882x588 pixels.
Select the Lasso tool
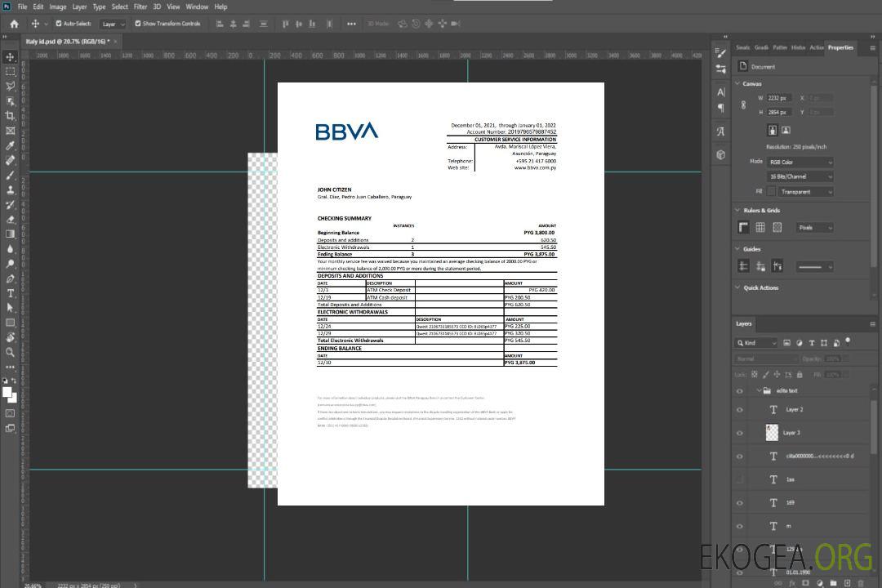pyautogui.click(x=10, y=86)
